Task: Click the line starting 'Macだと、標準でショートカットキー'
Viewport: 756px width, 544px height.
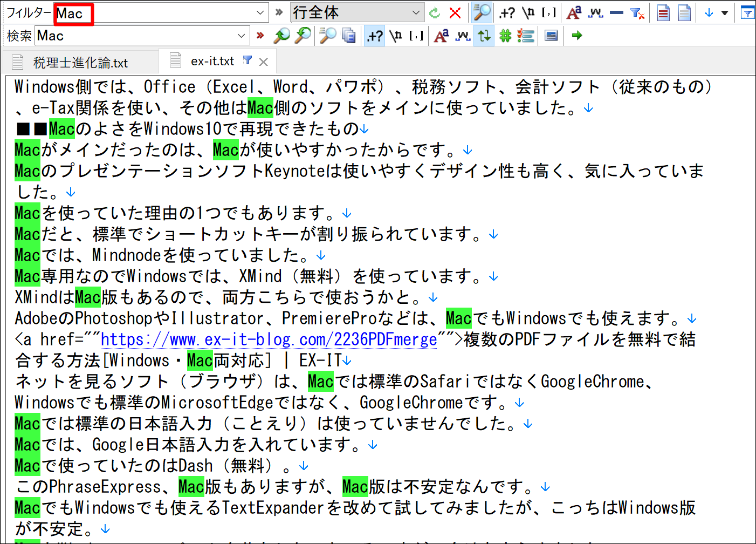Action: click(251, 234)
